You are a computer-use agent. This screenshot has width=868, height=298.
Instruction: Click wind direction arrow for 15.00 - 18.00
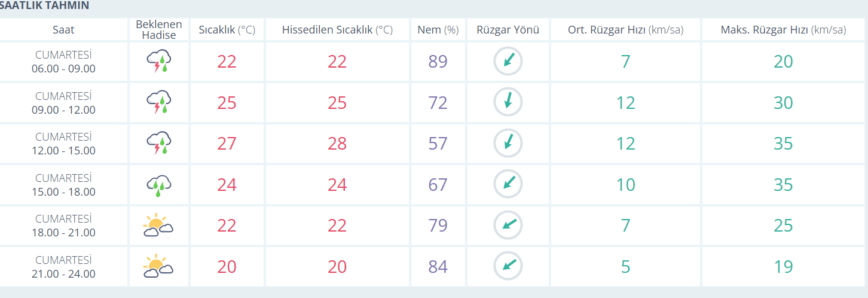click(508, 184)
